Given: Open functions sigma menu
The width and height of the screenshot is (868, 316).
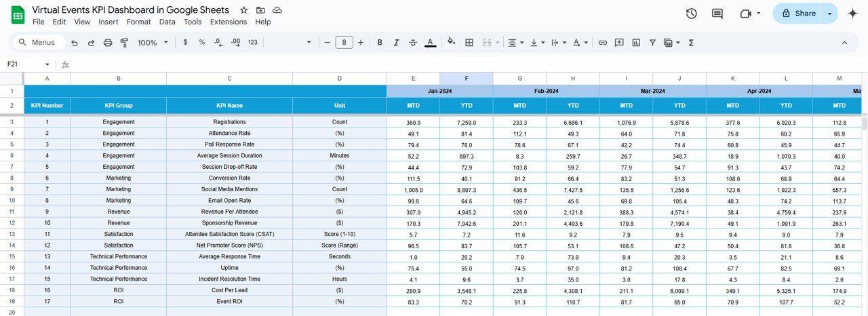Looking at the screenshot, I should (691, 42).
